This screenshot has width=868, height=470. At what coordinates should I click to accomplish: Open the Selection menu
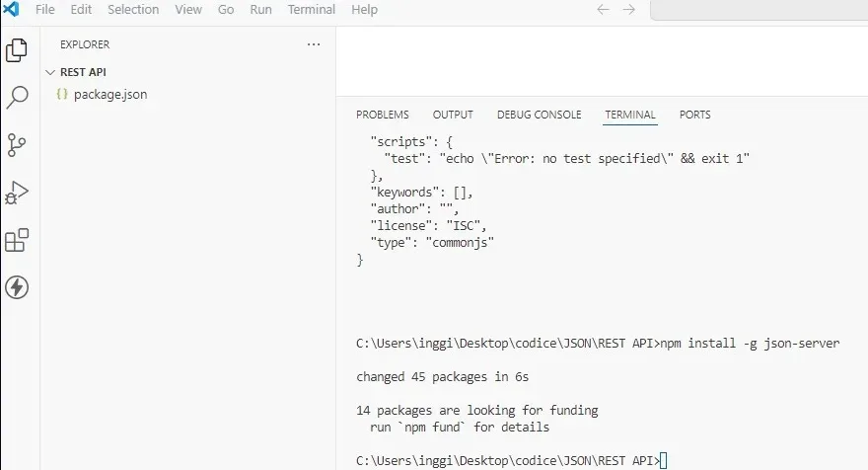pos(133,10)
